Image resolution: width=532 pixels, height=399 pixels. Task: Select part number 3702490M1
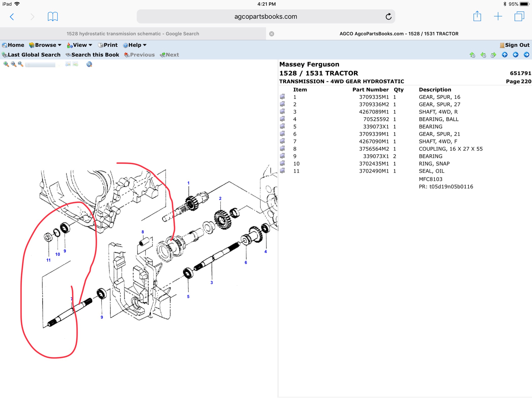coord(374,171)
